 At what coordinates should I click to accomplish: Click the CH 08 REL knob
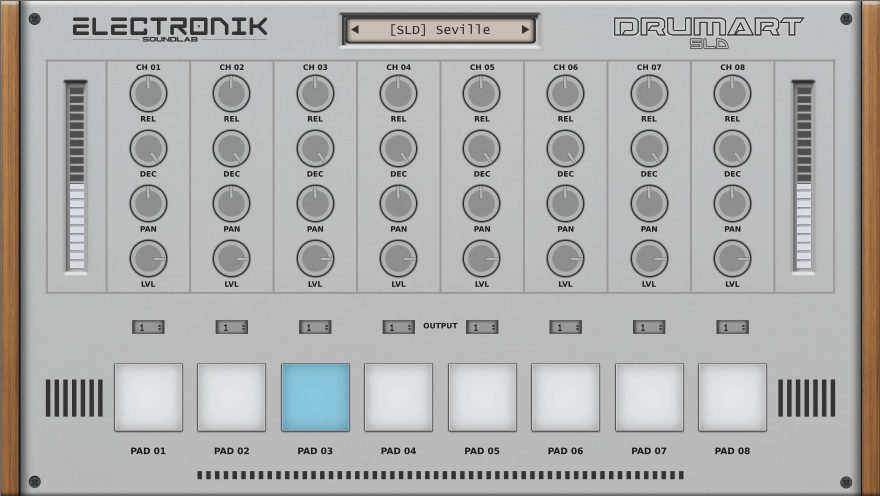(732, 94)
